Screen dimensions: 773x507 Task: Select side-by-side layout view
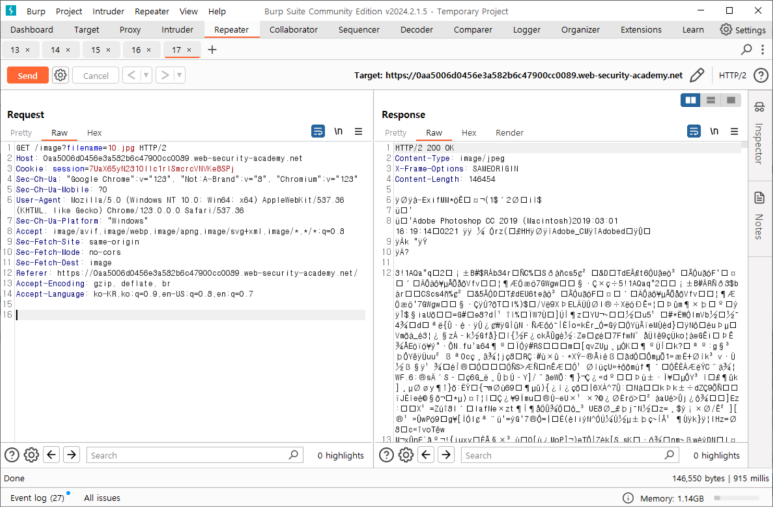pos(691,100)
